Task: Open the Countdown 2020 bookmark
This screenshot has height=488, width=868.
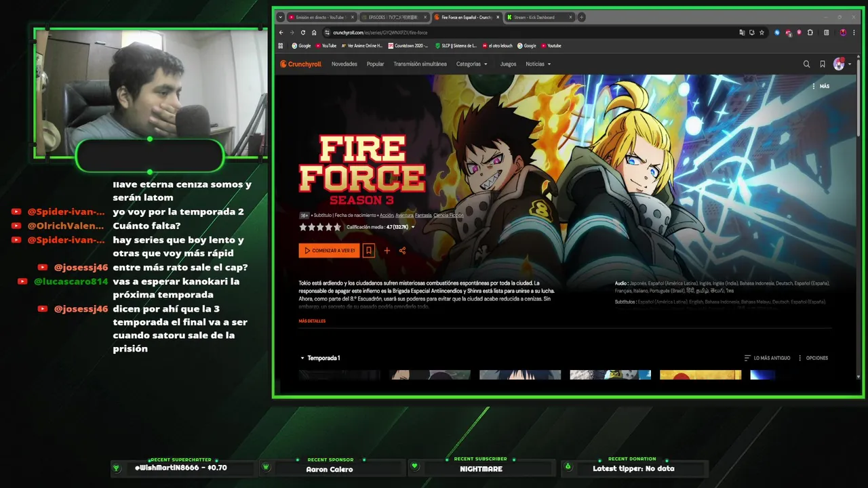Action: click(x=408, y=46)
